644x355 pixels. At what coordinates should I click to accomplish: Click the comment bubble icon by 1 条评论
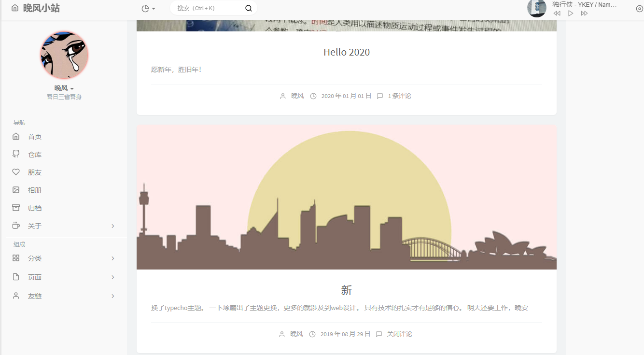pos(380,96)
